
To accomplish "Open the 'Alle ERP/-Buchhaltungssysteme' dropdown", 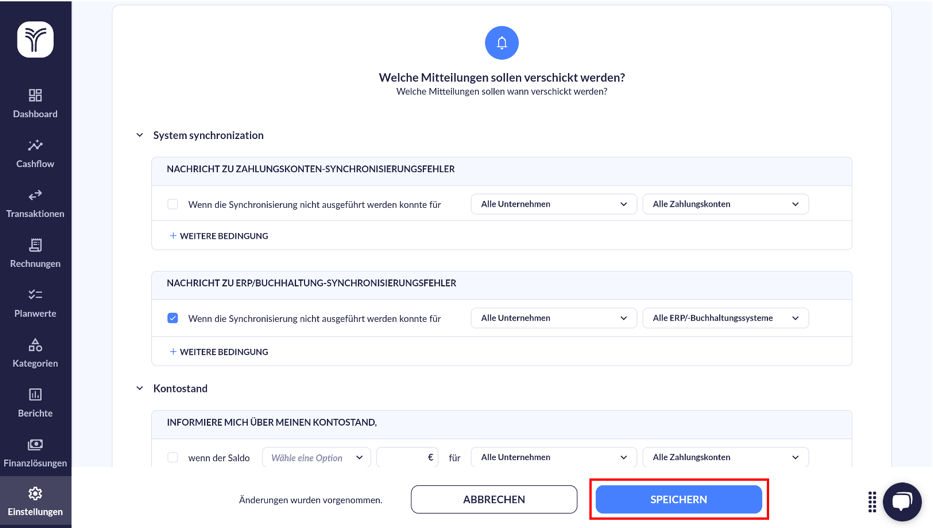I will tap(725, 318).
